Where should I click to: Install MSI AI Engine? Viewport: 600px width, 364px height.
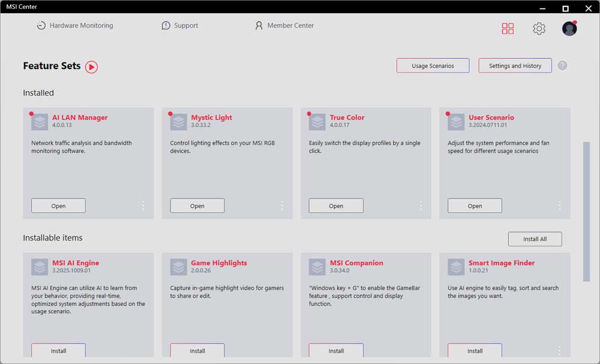pyautogui.click(x=59, y=350)
